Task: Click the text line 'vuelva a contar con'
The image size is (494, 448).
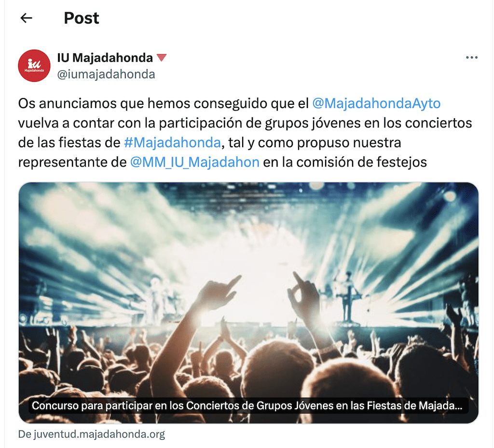Action: tap(245, 123)
